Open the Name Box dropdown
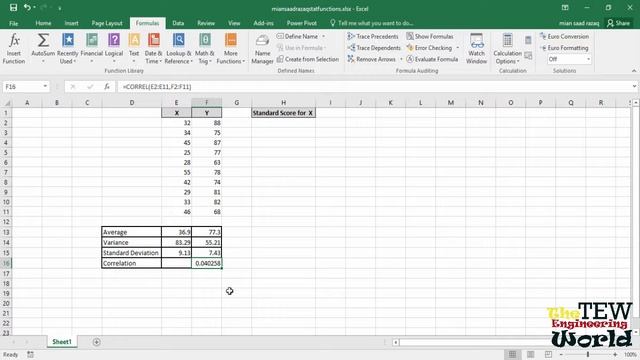 pos(45,87)
